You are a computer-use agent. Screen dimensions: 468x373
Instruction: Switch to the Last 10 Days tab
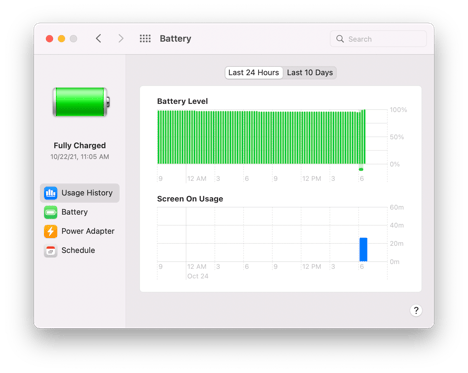[x=310, y=73]
